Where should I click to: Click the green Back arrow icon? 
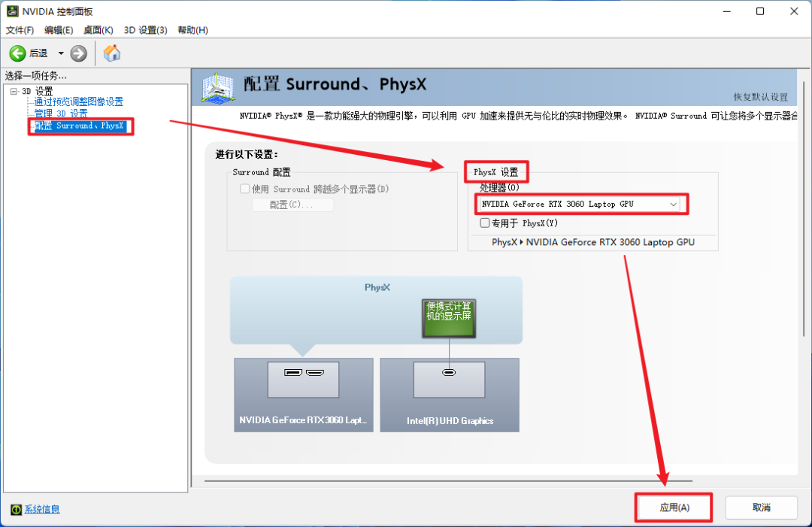(x=17, y=53)
